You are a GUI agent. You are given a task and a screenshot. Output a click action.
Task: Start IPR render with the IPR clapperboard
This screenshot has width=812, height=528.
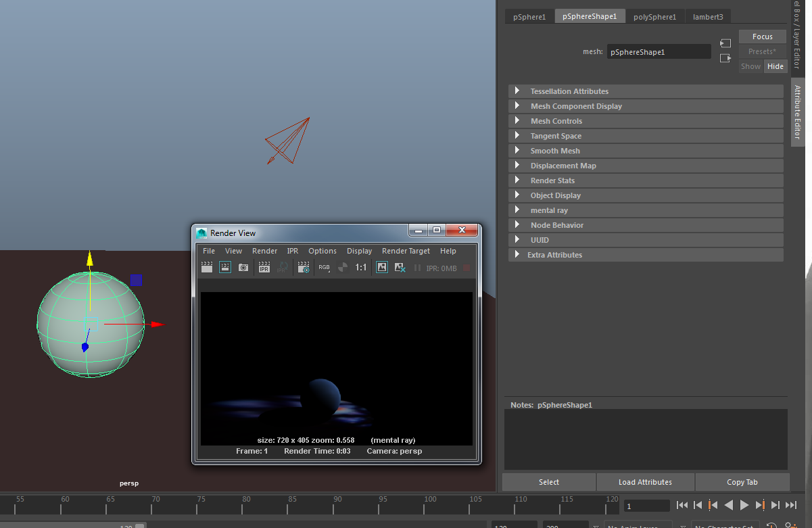(264, 268)
